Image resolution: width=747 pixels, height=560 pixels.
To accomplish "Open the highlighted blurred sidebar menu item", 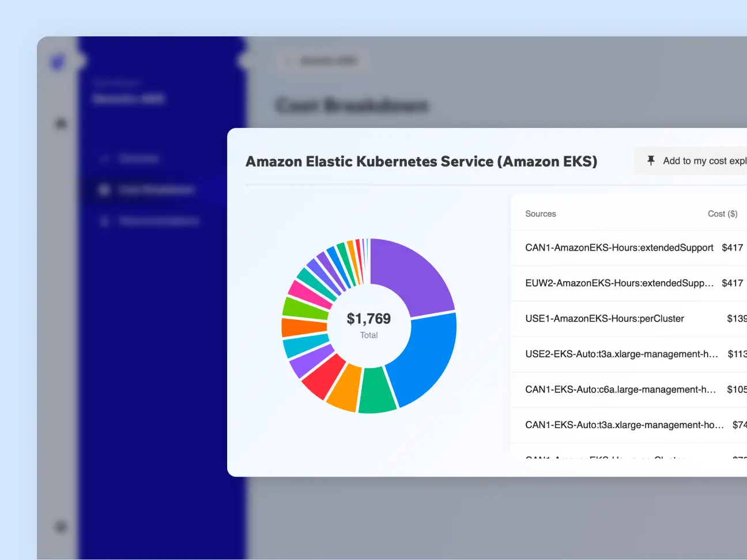I will pos(154,190).
